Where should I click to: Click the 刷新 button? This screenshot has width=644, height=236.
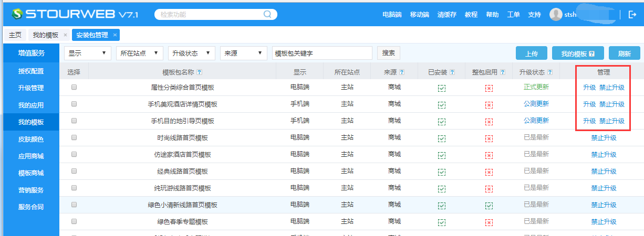tap(624, 53)
